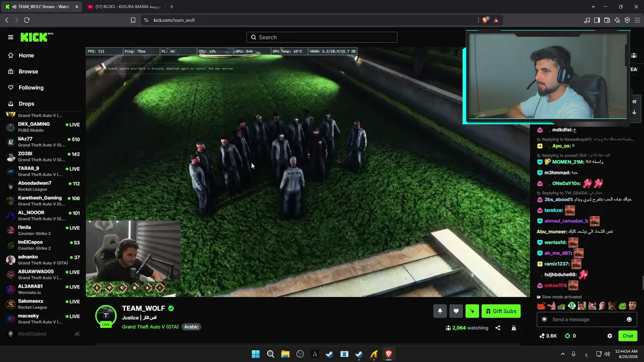This screenshot has height=362, width=644.
Task: Select macseky channel in sidebar
Action: point(43,319)
